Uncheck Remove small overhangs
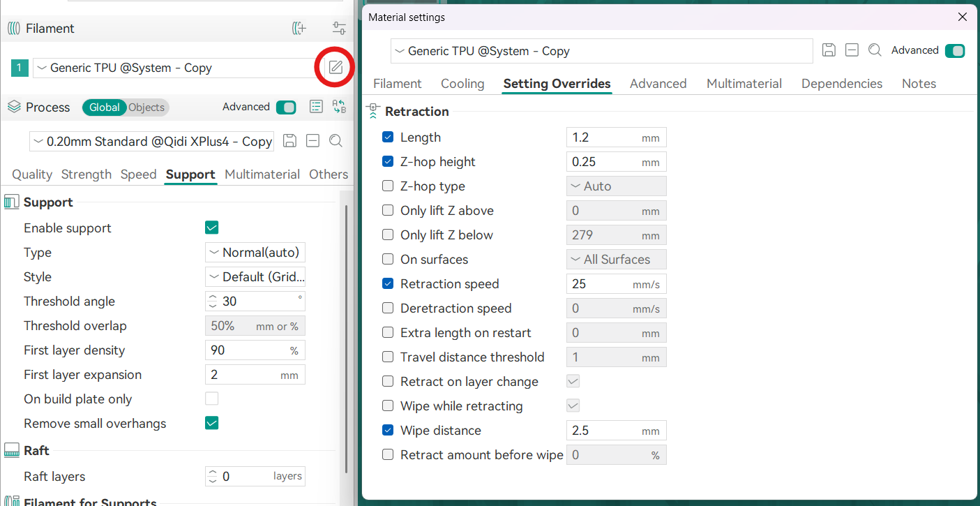The height and width of the screenshot is (506, 980). pyautogui.click(x=212, y=423)
